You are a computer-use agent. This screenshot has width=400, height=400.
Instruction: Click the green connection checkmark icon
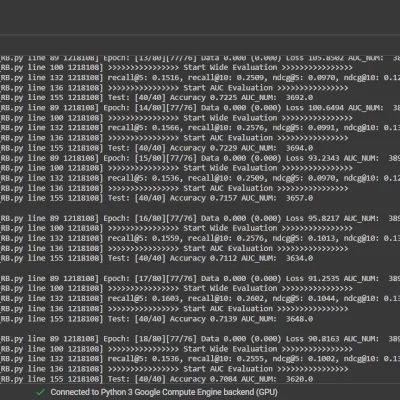coord(40,392)
